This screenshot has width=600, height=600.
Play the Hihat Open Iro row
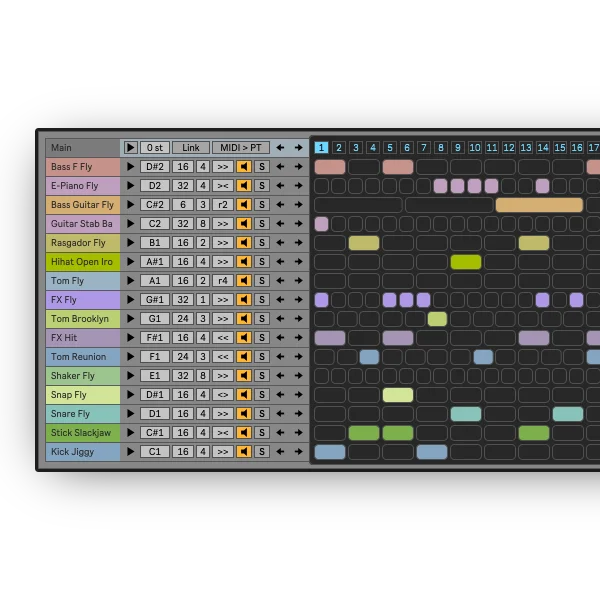(130, 262)
